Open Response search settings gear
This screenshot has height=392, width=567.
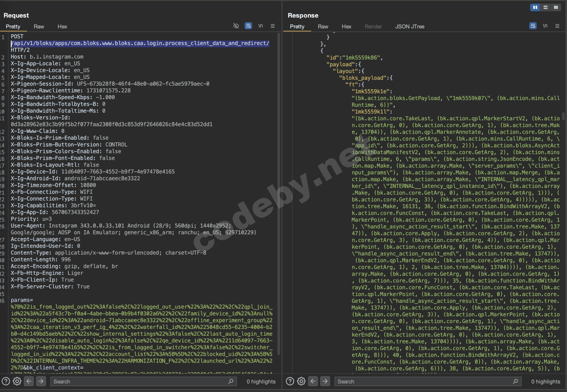click(301, 381)
